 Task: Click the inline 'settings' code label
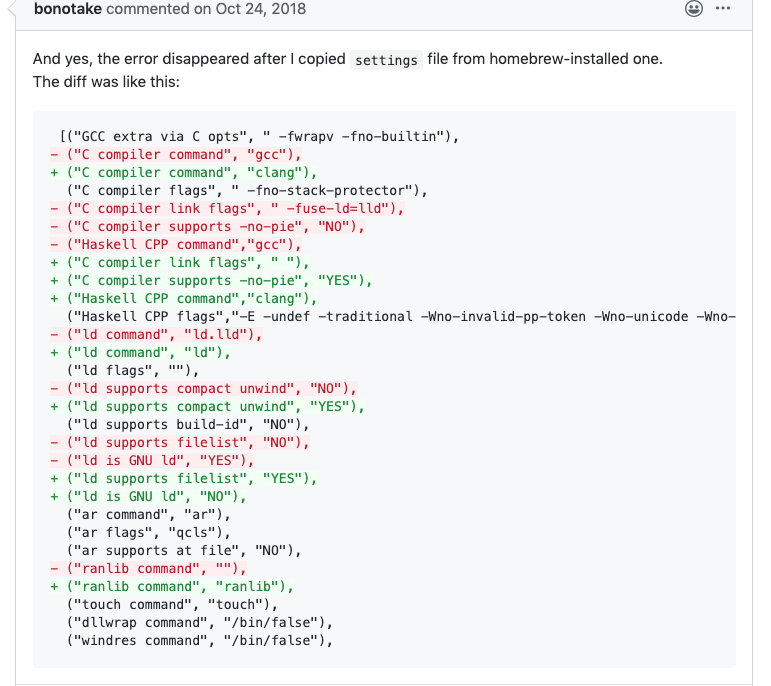point(386,60)
